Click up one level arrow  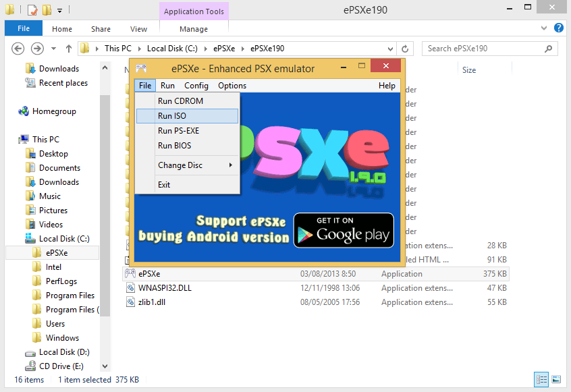click(x=68, y=49)
